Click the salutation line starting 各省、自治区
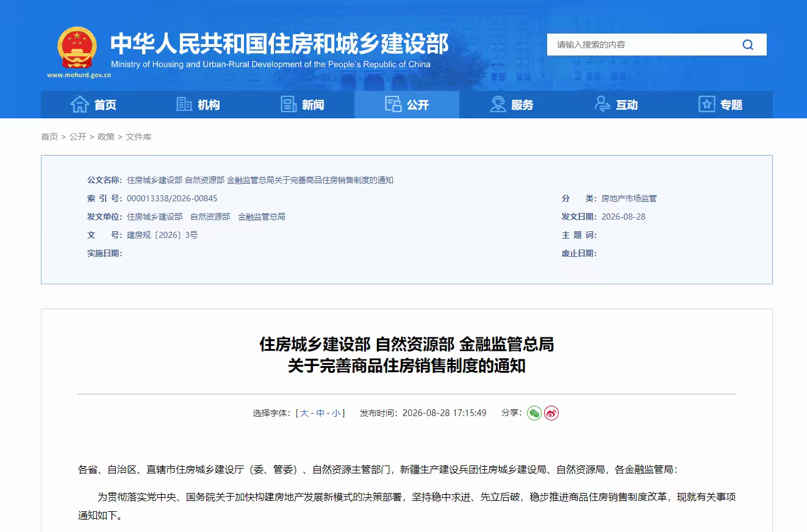This screenshot has height=532, width=807. (378, 470)
